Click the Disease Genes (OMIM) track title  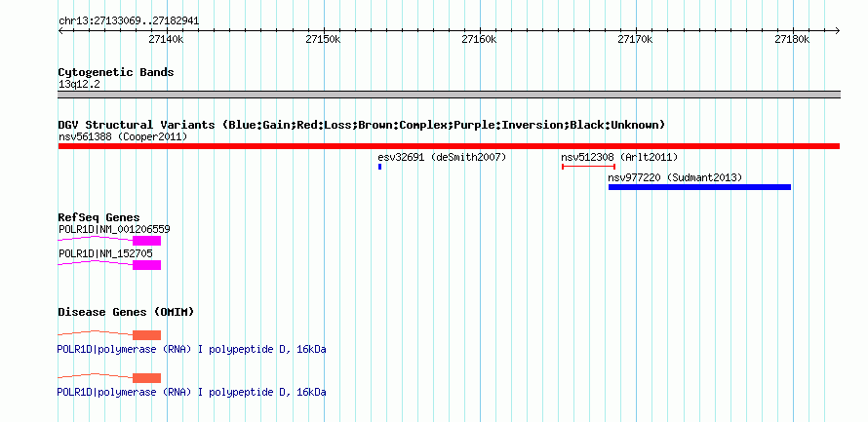126,312
